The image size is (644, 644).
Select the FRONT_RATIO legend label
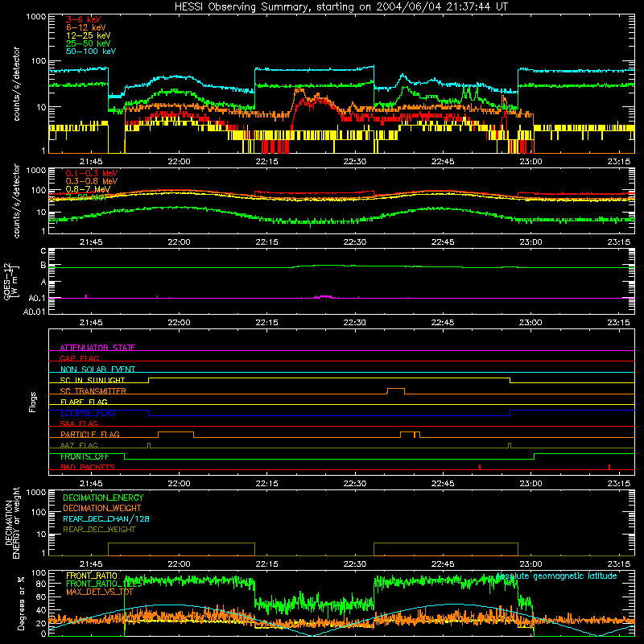coord(92,576)
